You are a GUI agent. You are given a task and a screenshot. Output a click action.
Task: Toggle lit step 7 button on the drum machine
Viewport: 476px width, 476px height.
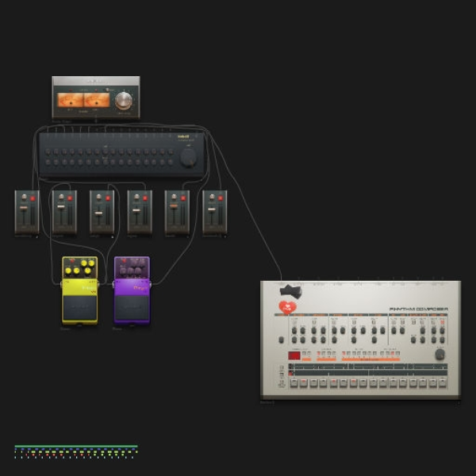click(353, 382)
